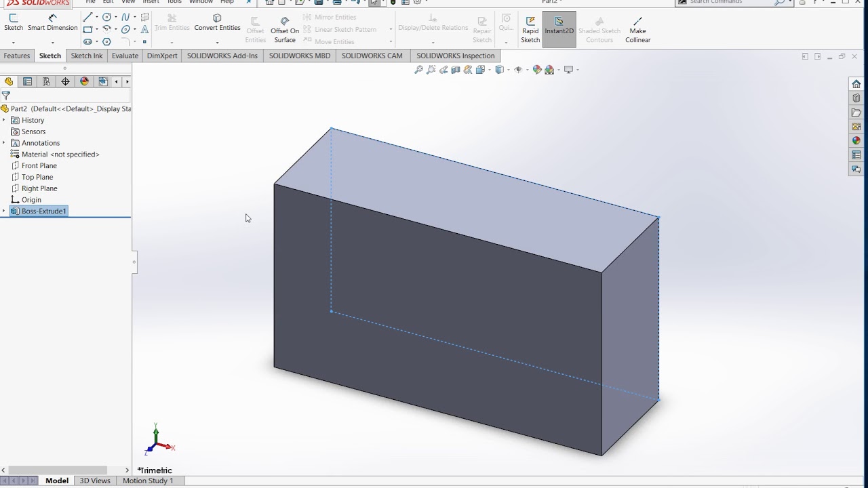Screen dimensions: 868x488
Task: Expand the Annotations folder
Action: pos(3,143)
